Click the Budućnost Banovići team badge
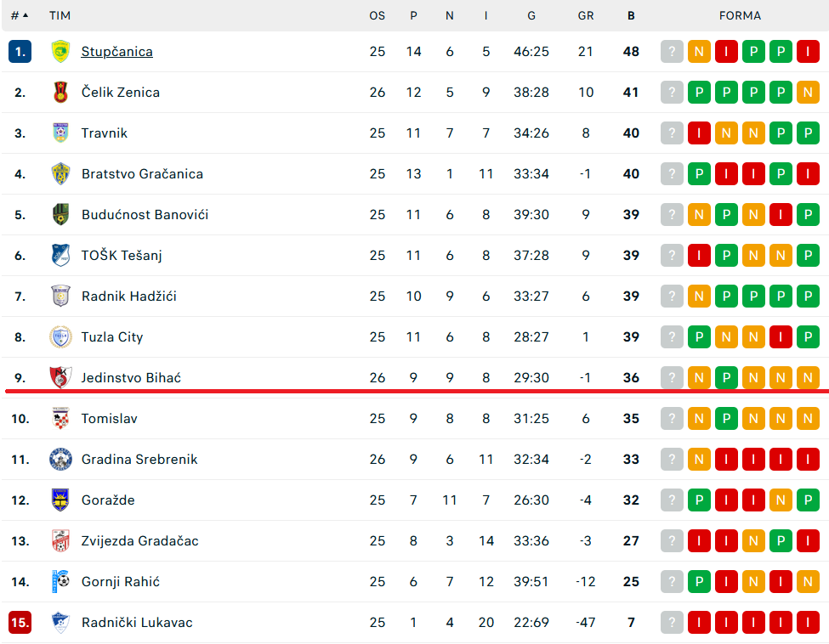The height and width of the screenshot is (644, 829). (x=60, y=215)
